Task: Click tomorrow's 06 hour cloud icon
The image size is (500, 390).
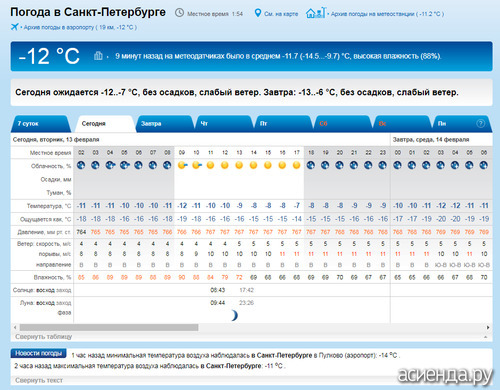Action: click(x=483, y=165)
